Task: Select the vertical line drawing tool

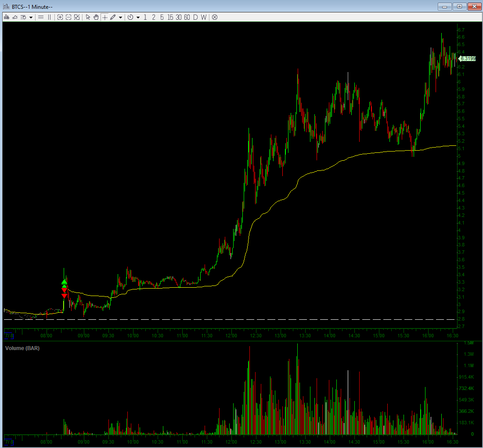Action: point(49,17)
